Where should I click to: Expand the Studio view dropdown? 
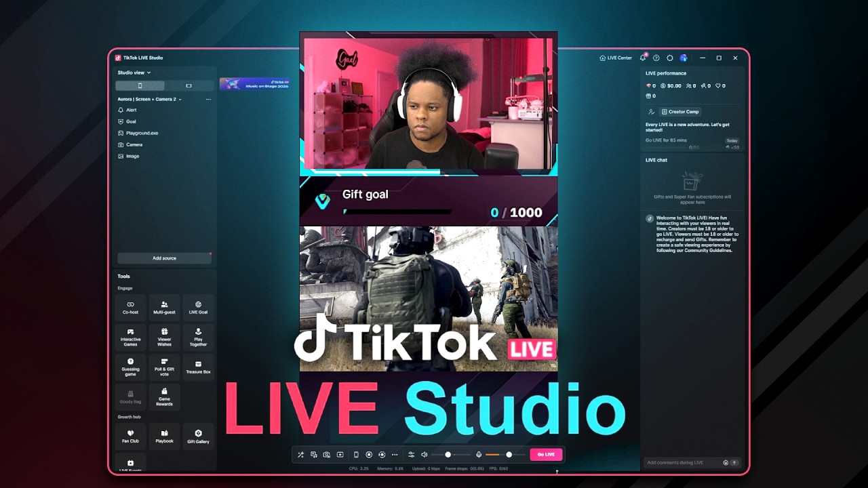tap(134, 73)
